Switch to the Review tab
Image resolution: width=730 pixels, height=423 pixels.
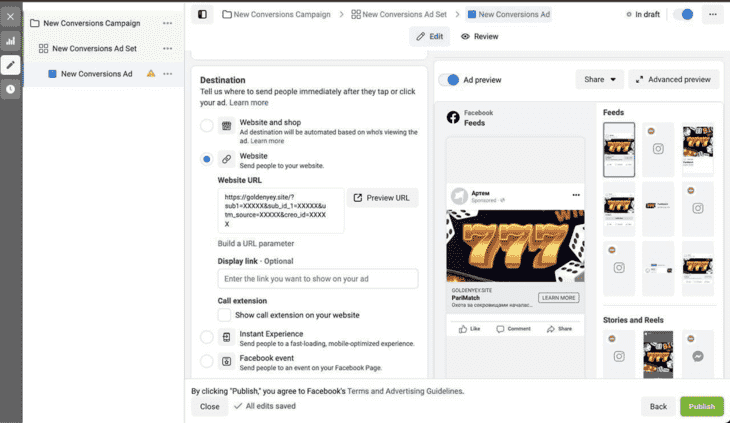click(480, 36)
